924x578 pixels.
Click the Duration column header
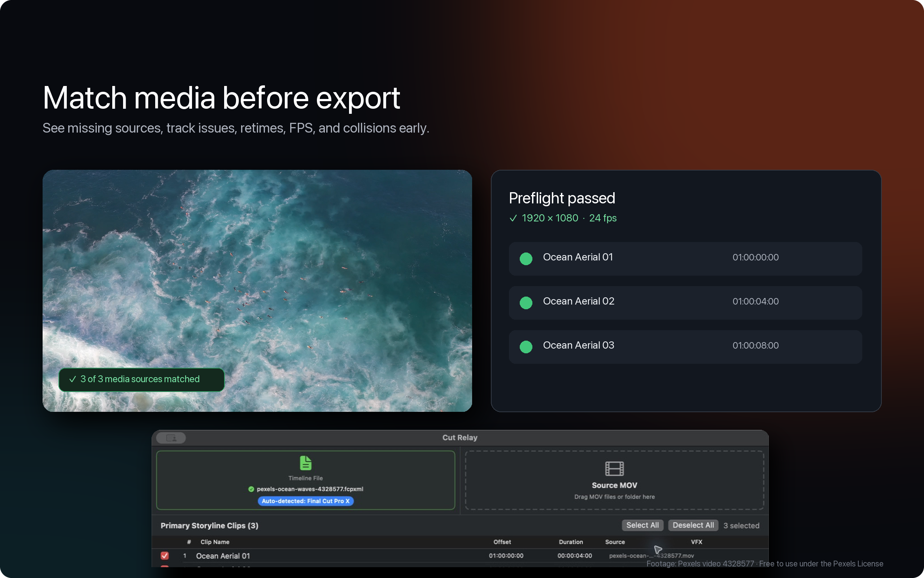(571, 542)
